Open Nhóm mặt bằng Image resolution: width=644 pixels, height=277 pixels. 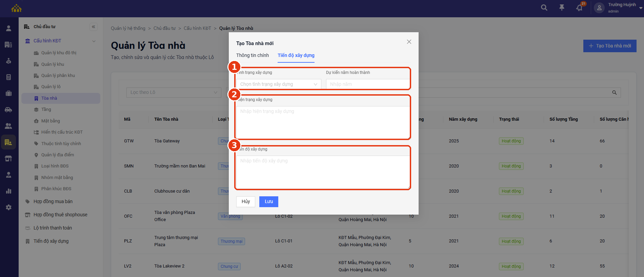tap(57, 178)
